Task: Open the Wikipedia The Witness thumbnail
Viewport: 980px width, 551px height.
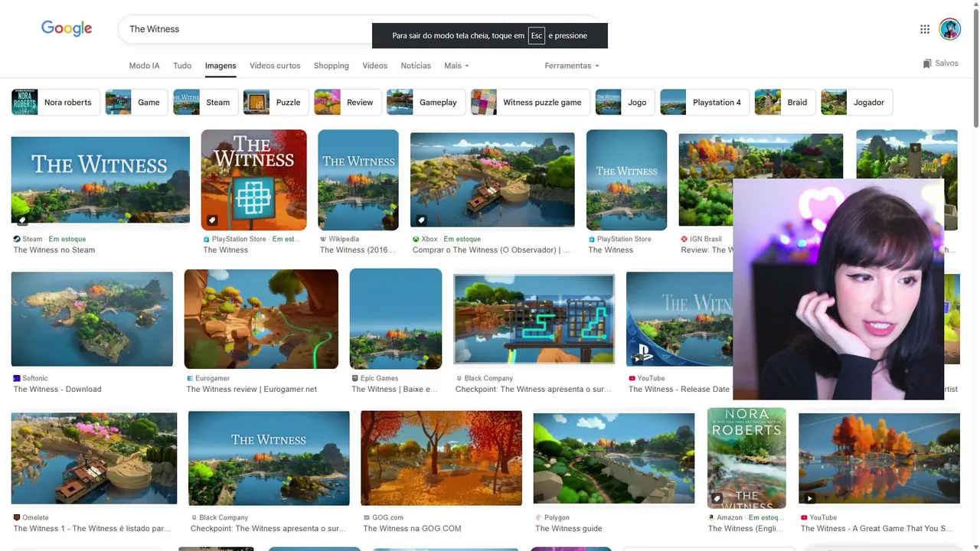Action: (358, 180)
